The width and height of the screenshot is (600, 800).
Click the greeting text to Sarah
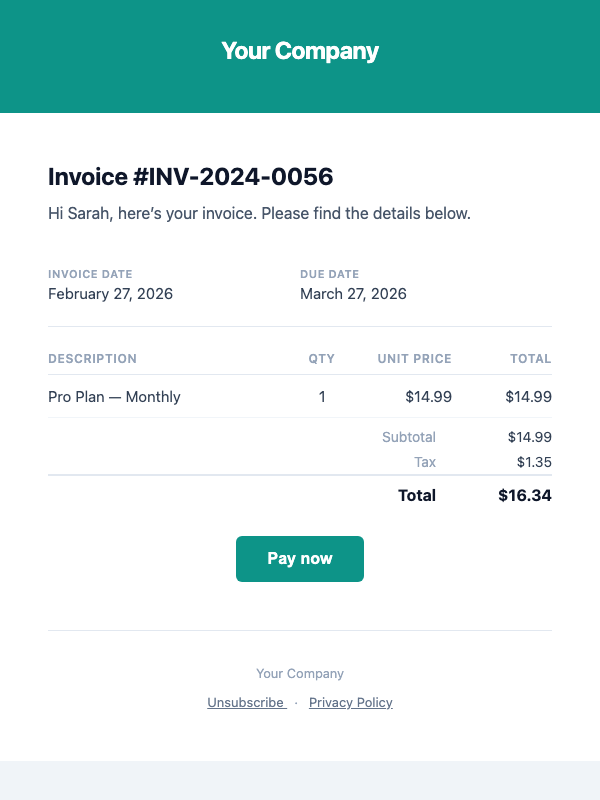pos(259,213)
